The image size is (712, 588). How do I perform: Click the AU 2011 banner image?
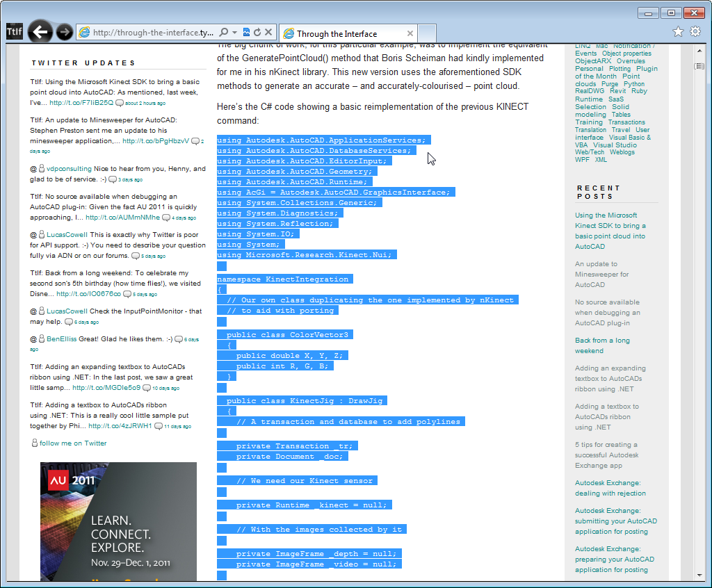pos(118,521)
